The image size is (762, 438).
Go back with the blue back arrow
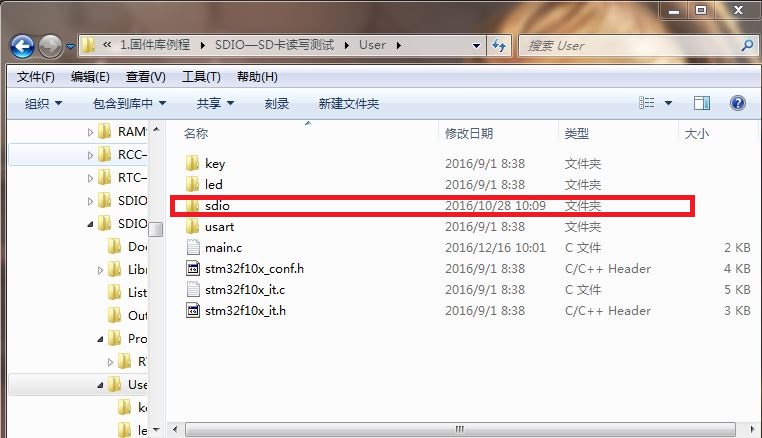(x=22, y=47)
